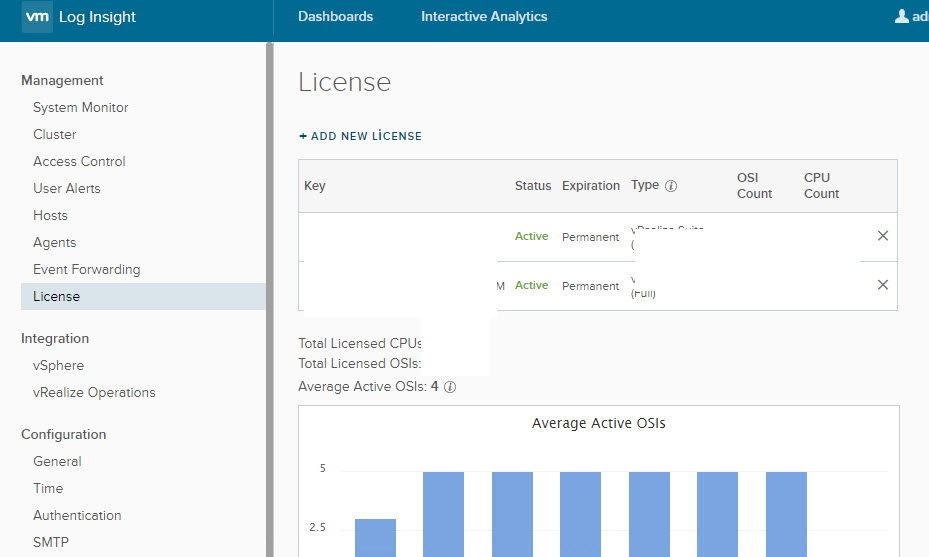This screenshot has height=557, width=929.
Task: Click the user account icon
Action: (902, 17)
